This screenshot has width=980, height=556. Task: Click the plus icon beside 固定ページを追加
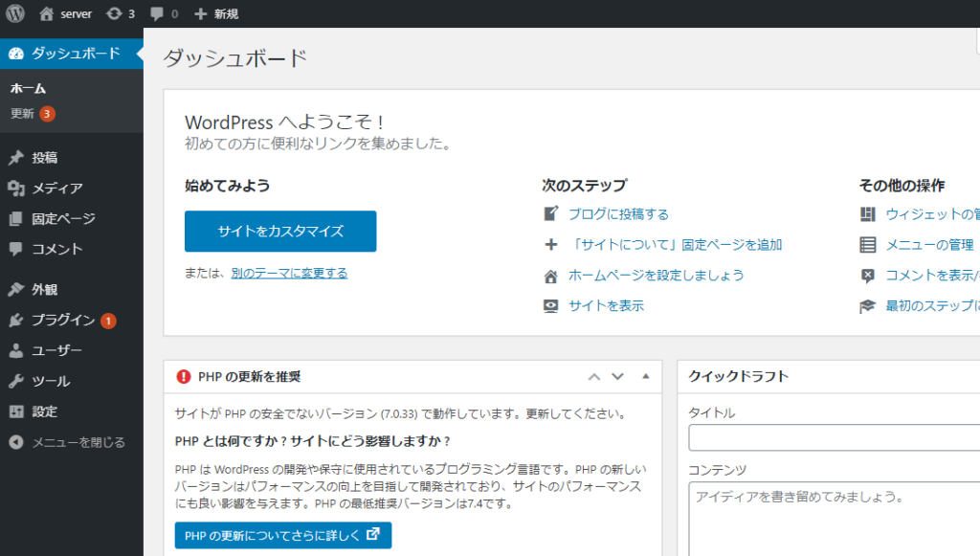pos(550,244)
